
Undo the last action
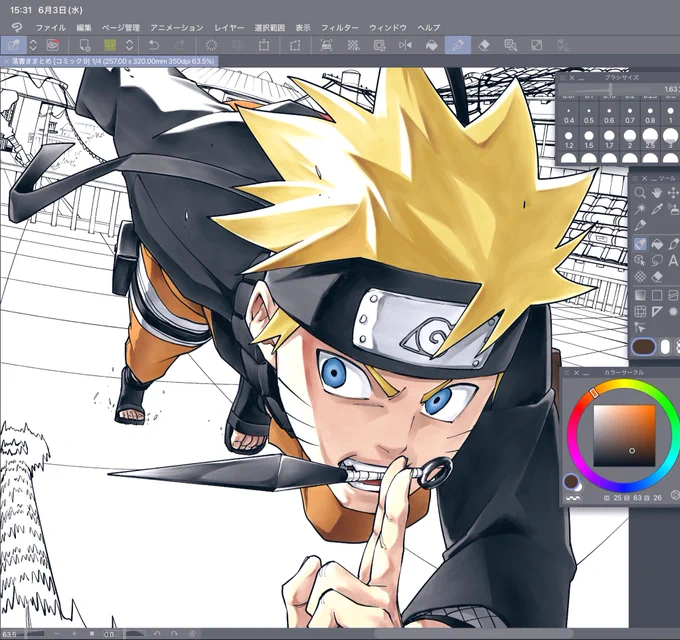click(154, 45)
